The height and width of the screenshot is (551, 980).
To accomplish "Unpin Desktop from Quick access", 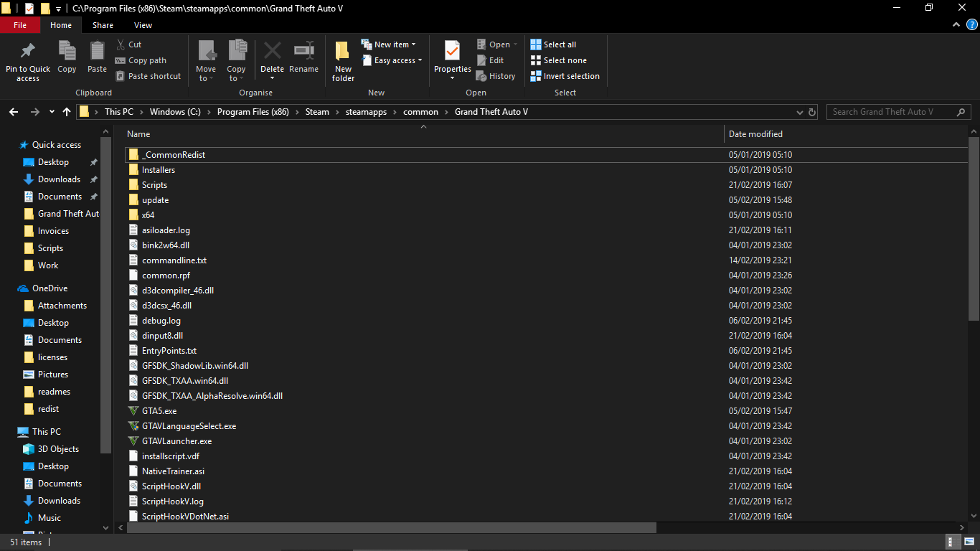I will (93, 162).
